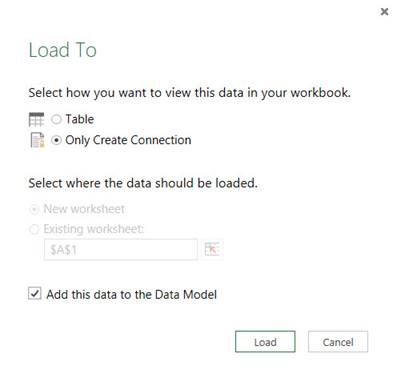The image size is (397, 382).
Task: Choose the Existing worksheet radio option
Action: point(34,229)
